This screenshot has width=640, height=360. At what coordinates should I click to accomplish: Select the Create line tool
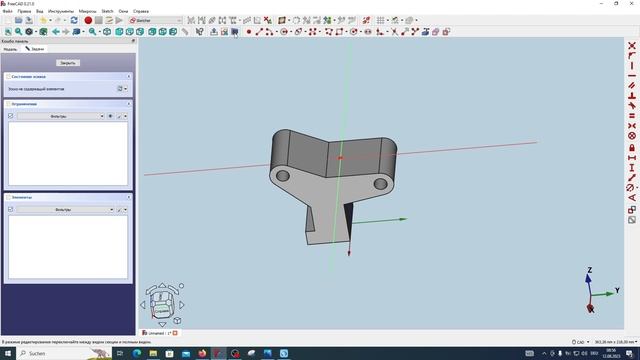click(259, 32)
